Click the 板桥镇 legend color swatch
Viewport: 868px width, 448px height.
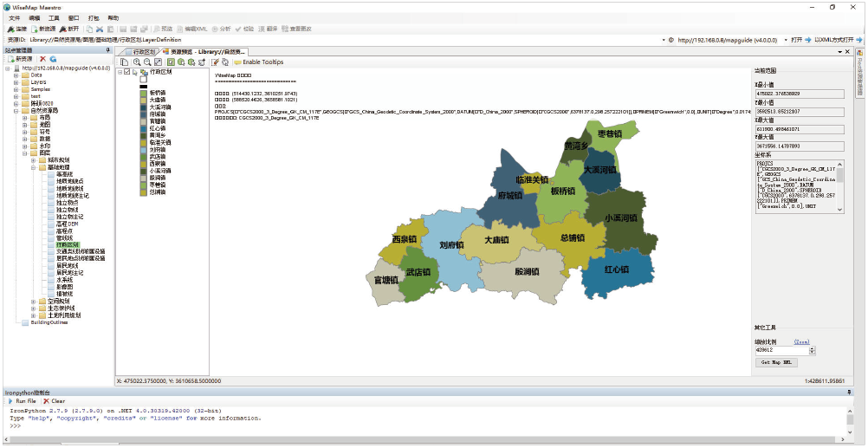143,92
